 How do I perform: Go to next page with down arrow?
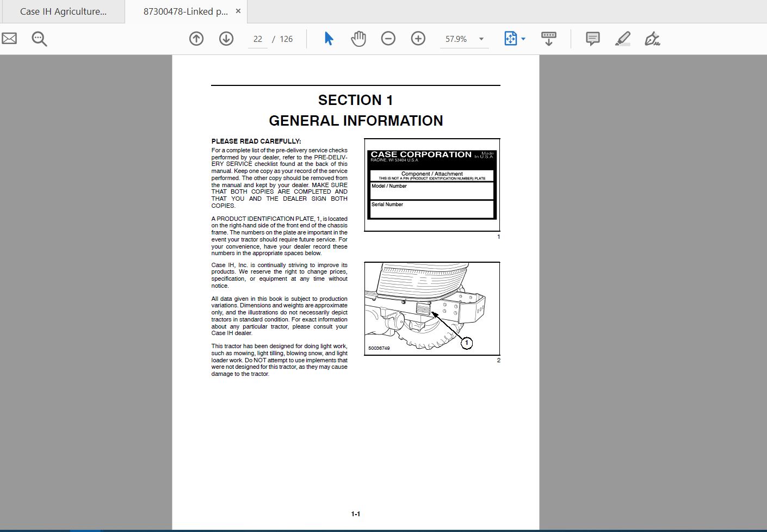[x=226, y=39]
